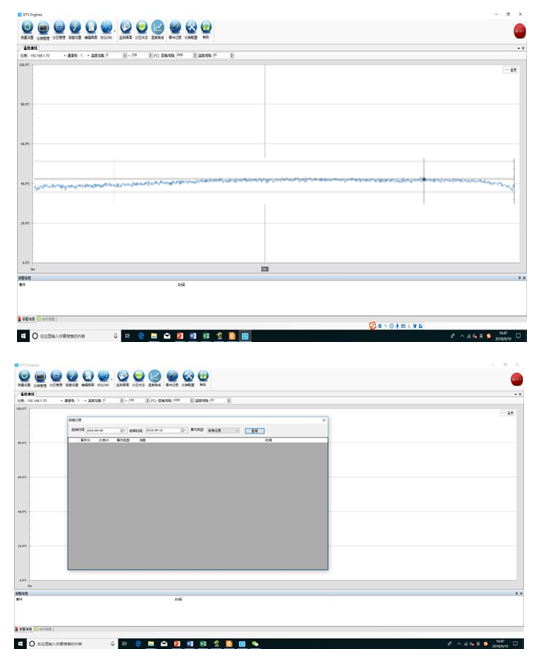Click the green question mark help icon in the window with the query dialog

[203, 376]
